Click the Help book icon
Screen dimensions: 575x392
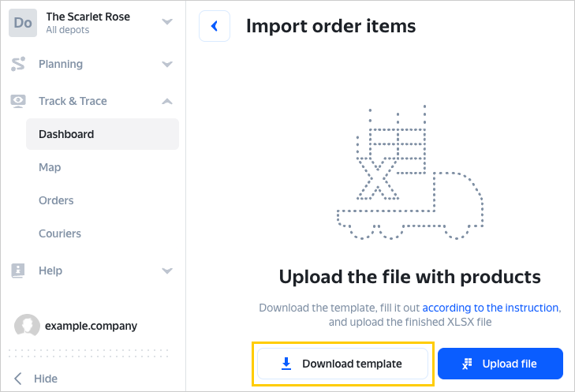(18, 271)
